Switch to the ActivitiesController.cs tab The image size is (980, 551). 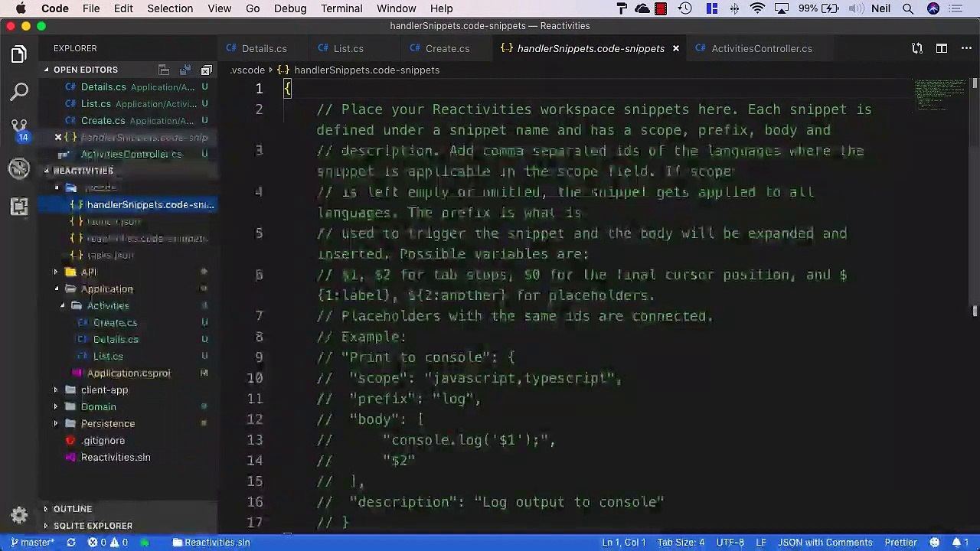761,48
